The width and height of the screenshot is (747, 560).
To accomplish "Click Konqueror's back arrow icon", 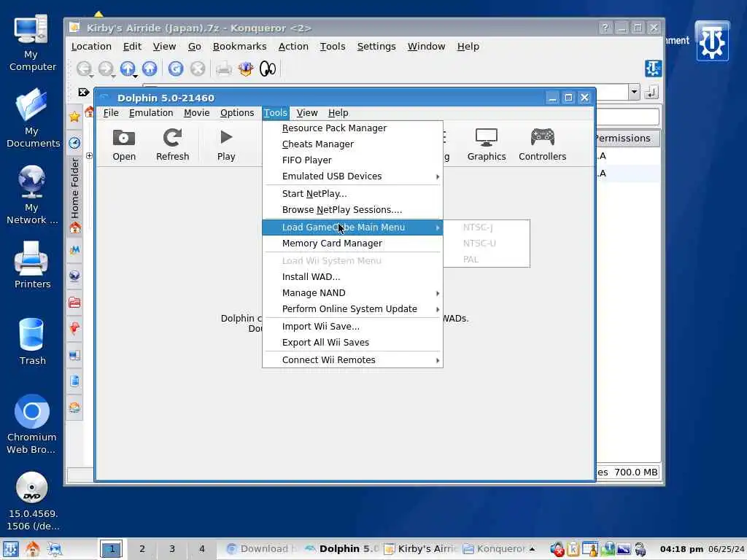I will click(85, 69).
